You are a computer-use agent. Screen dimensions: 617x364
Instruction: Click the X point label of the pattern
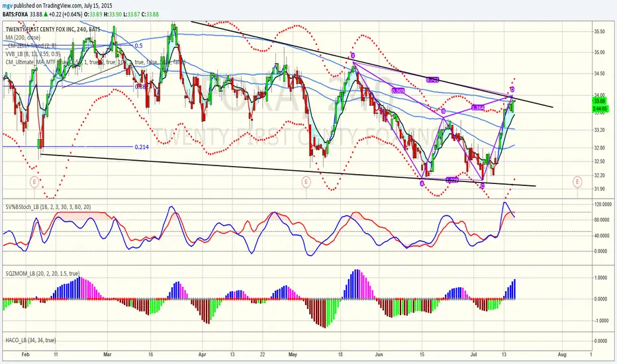[x=353, y=56]
